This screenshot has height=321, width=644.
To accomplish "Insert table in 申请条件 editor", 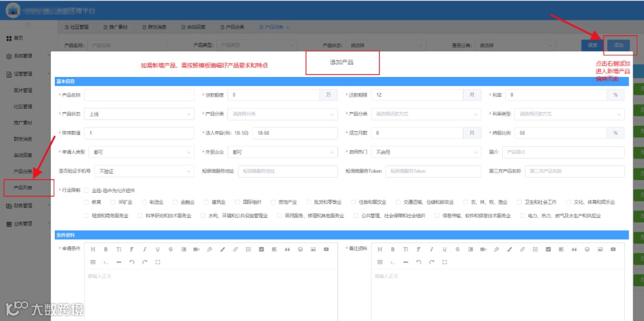I will (x=92, y=262).
